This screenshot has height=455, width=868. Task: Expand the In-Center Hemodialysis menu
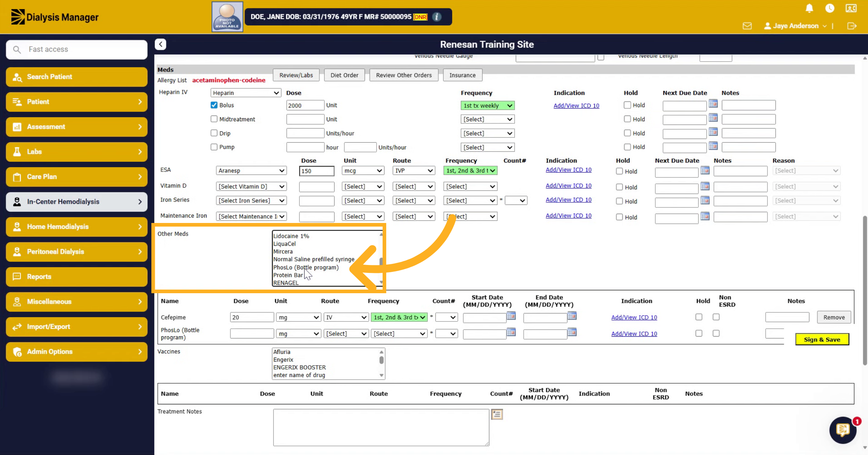(x=77, y=202)
